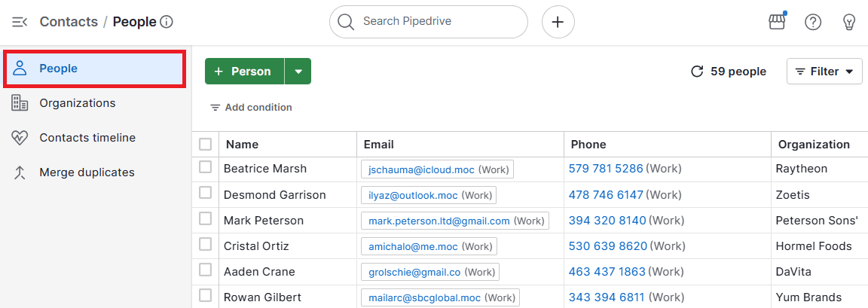Select the Beatrice Marsh row checkbox
868x308 pixels.
(206, 167)
